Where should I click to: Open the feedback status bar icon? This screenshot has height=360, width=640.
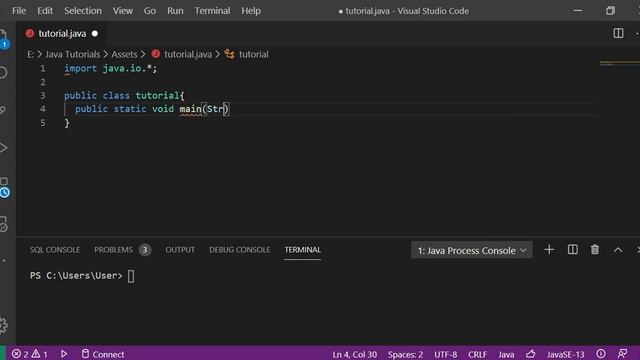(x=622, y=354)
